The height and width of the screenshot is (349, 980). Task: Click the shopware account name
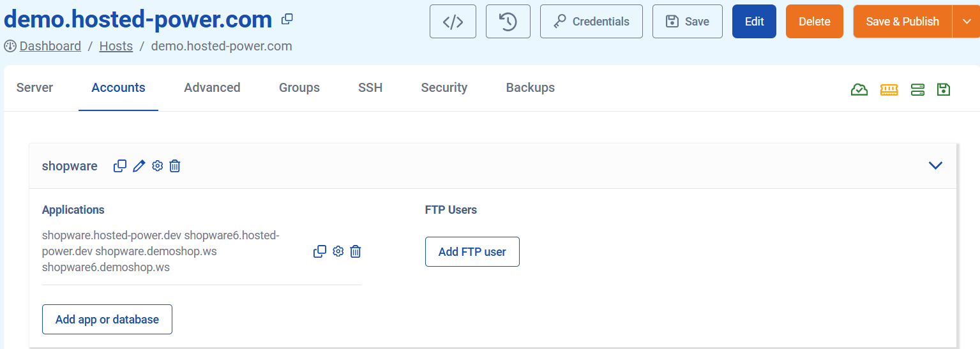pos(70,166)
